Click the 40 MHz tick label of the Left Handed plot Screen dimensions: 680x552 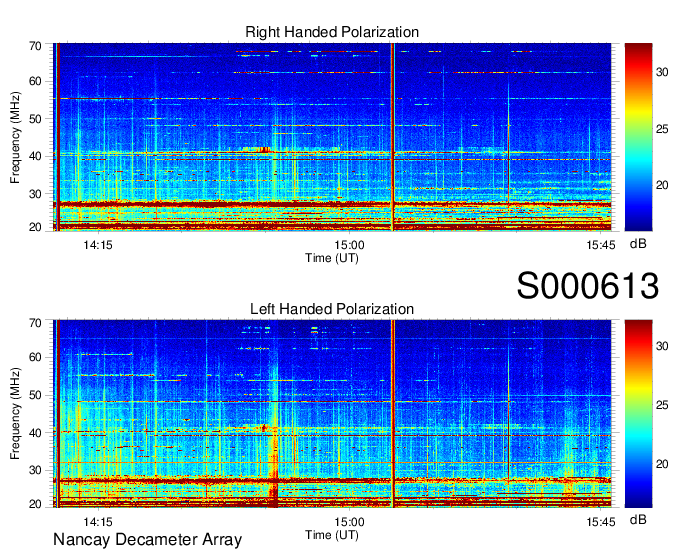(35, 433)
